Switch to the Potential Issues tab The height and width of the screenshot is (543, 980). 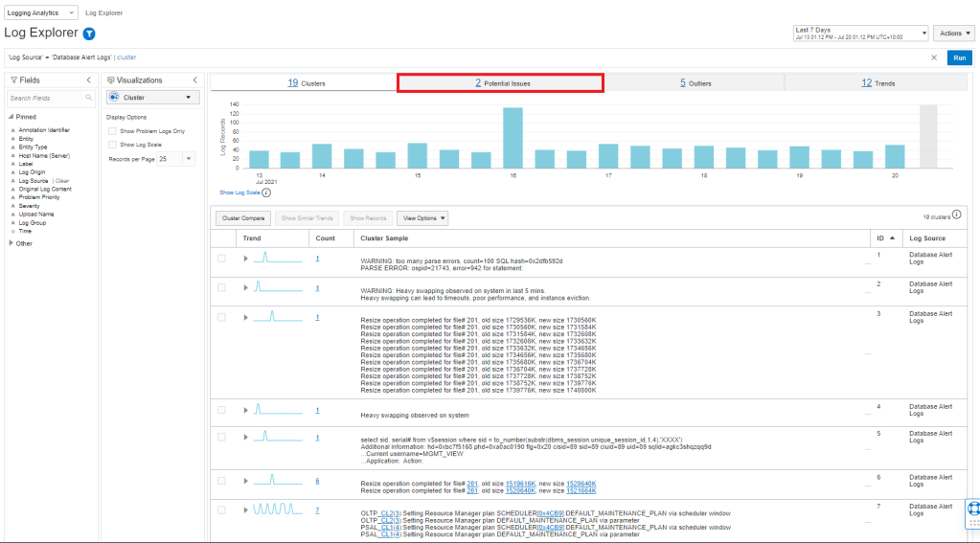click(x=501, y=83)
